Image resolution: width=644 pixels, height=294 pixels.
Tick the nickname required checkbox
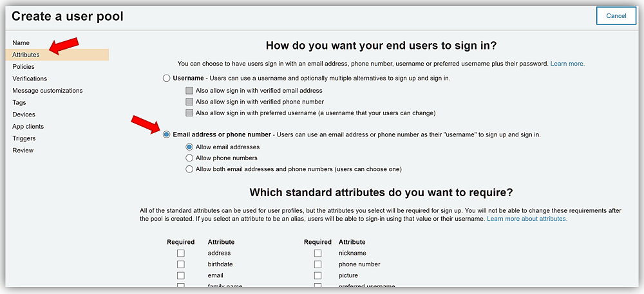[x=317, y=253]
